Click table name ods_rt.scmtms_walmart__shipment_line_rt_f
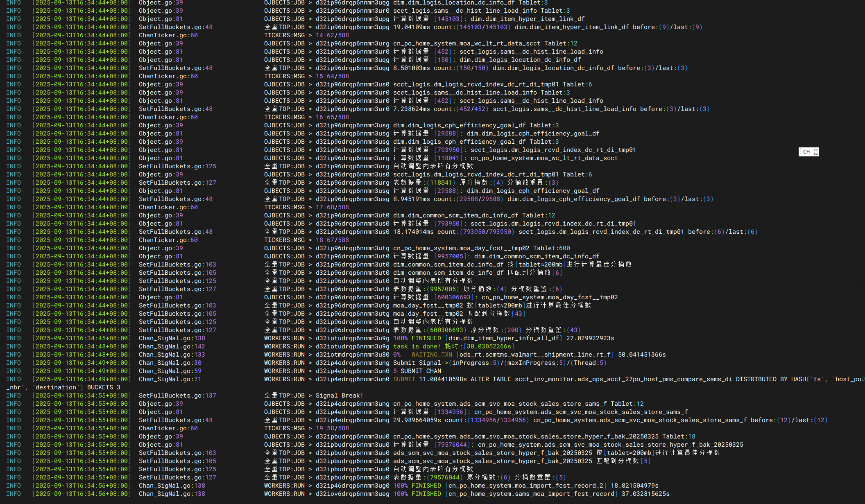This screenshot has width=865, height=504. pos(535,355)
